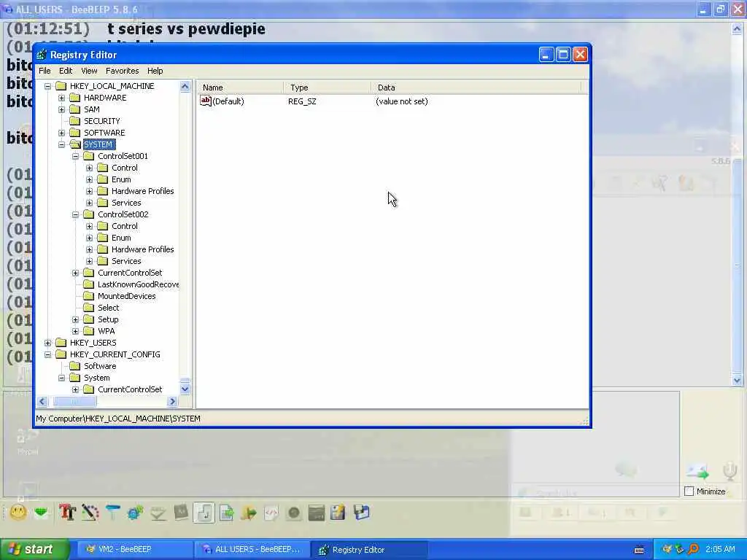Click the network connection icon in system tray
747x560 pixels.
tap(680, 550)
